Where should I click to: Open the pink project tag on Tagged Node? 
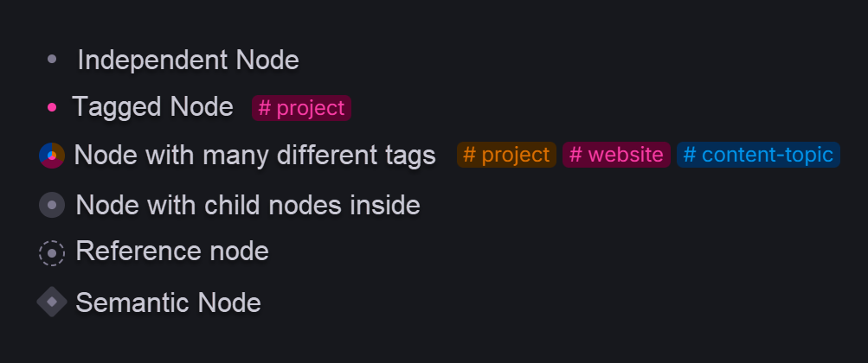point(302,108)
